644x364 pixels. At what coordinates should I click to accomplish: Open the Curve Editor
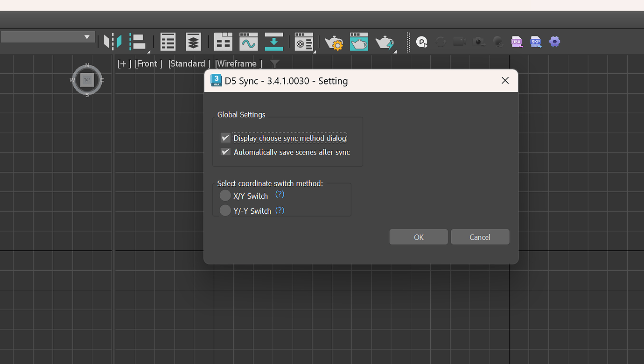pos(248,42)
